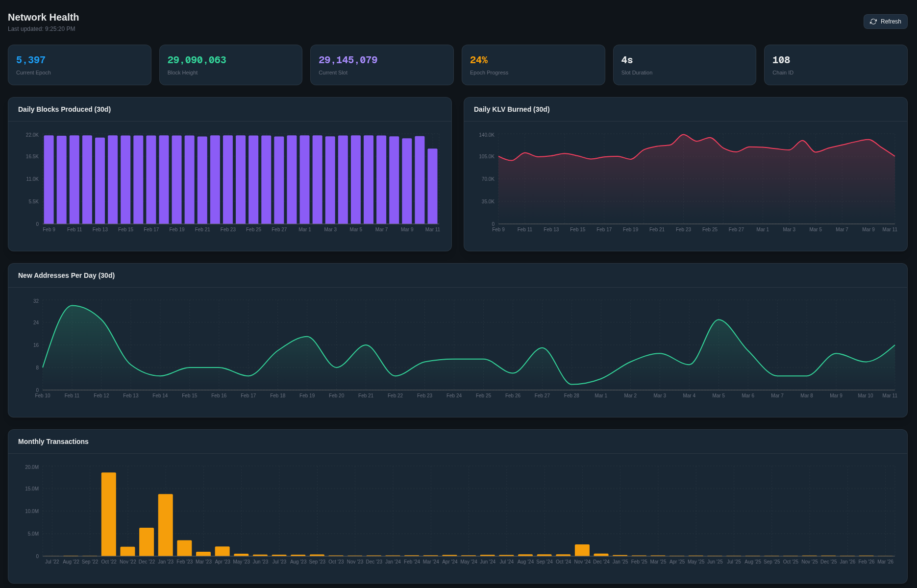Select the Current Epoch stat card
This screenshot has height=588, width=917.
[x=79, y=65]
